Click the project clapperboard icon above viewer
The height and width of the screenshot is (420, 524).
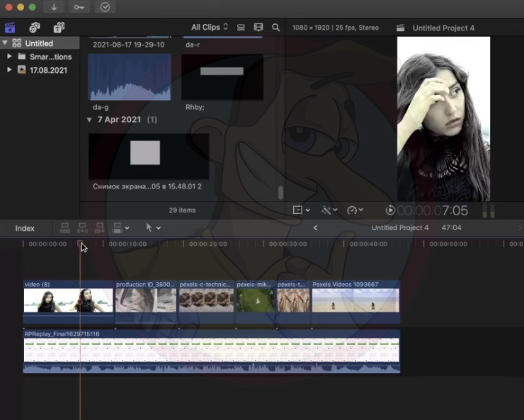400,28
